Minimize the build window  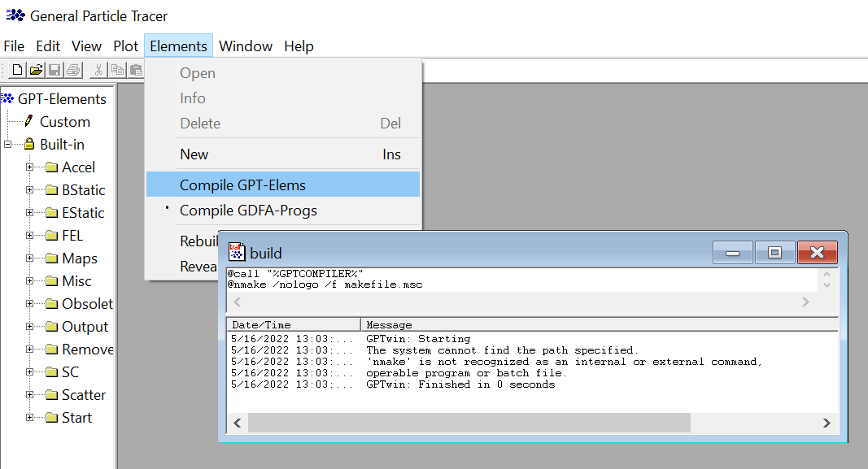pyautogui.click(x=732, y=253)
